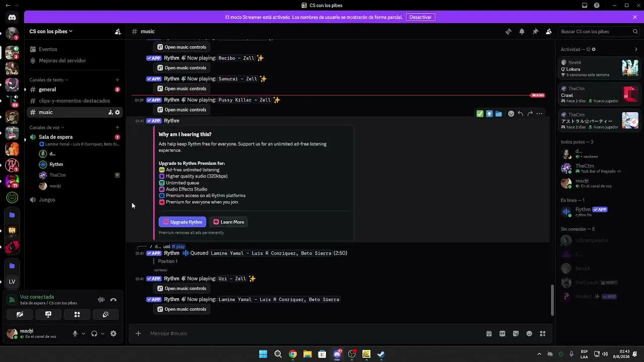Open music controls under Pussy Killer track
The height and width of the screenshot is (362, 644).
point(182,110)
